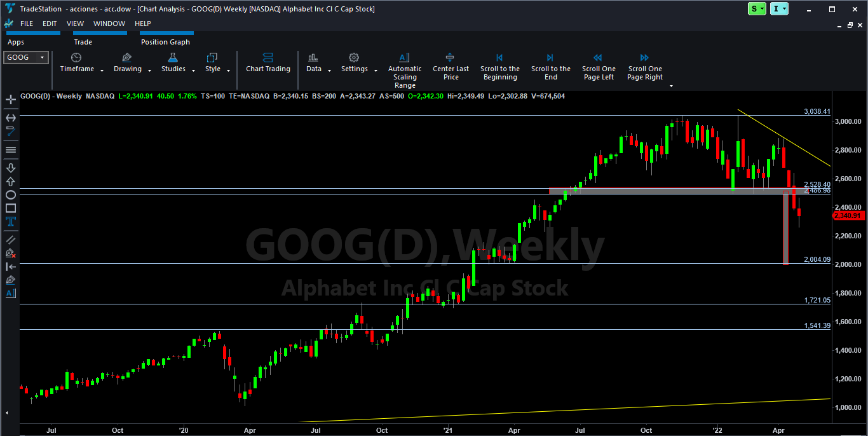Click the L=2,340.91 last price readout
868x436 pixels.
click(137, 96)
